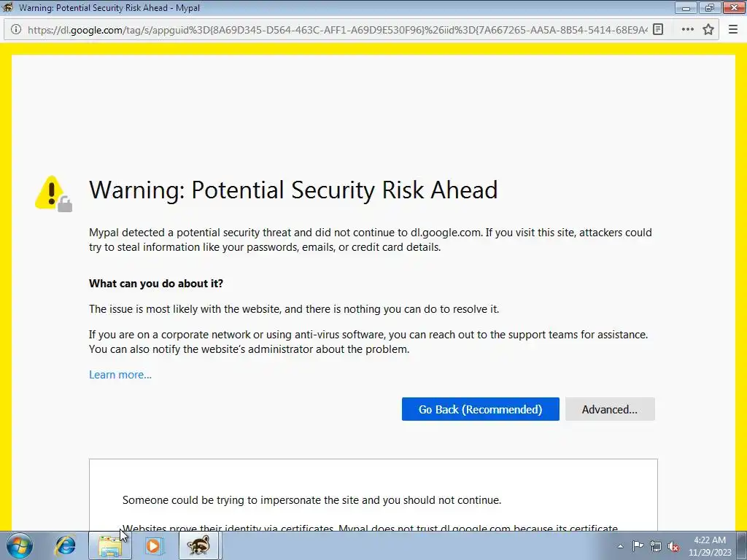The width and height of the screenshot is (747, 560).
Task: Open the hamburger application menu
Action: pyautogui.click(x=733, y=29)
